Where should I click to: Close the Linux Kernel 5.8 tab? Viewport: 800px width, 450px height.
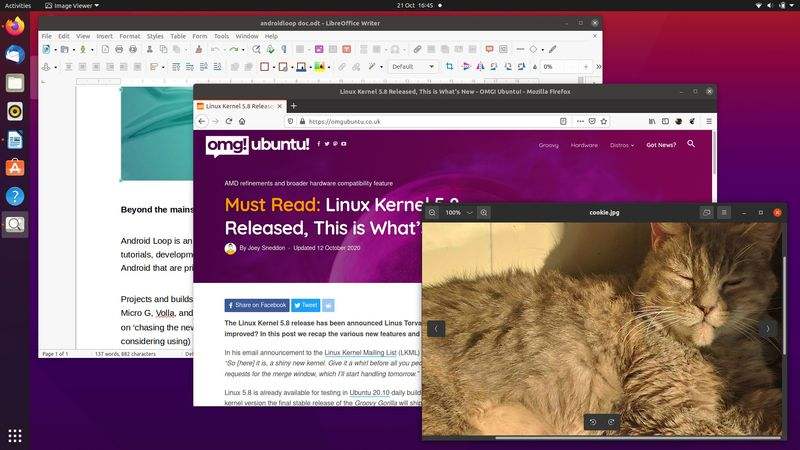coord(280,106)
